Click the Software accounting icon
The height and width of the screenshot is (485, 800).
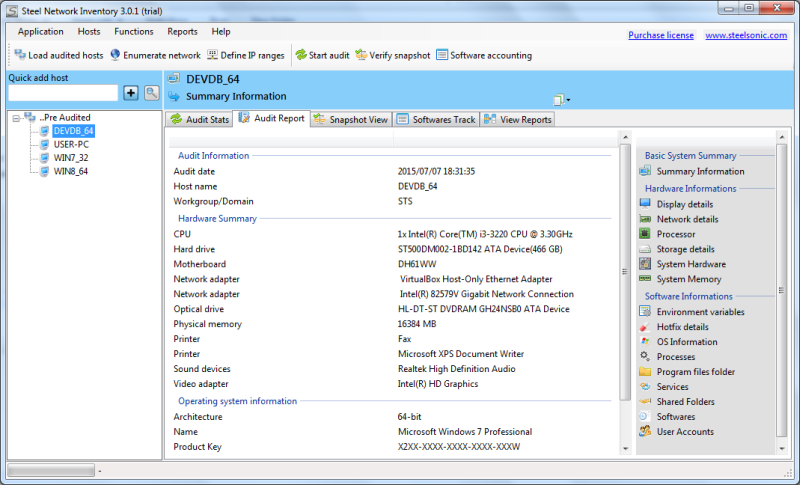[x=442, y=55]
